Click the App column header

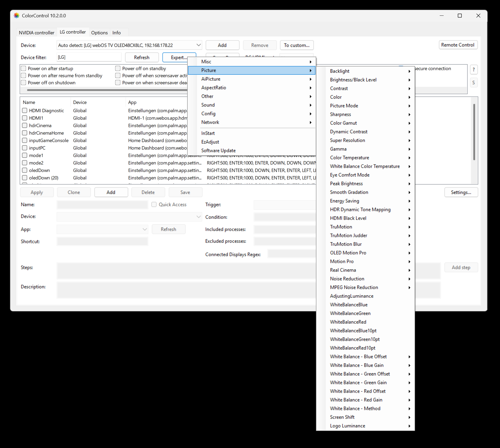tap(157, 102)
